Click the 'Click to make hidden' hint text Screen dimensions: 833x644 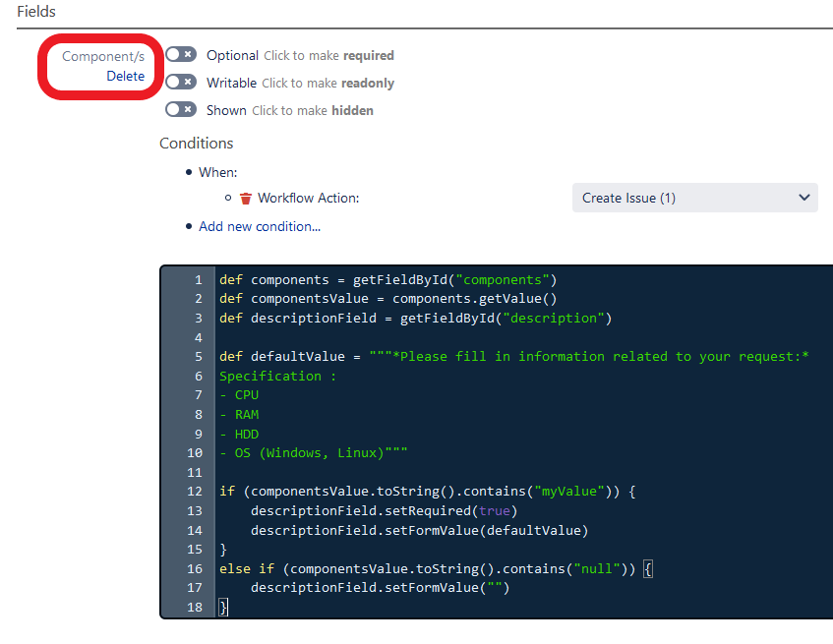pos(313,110)
